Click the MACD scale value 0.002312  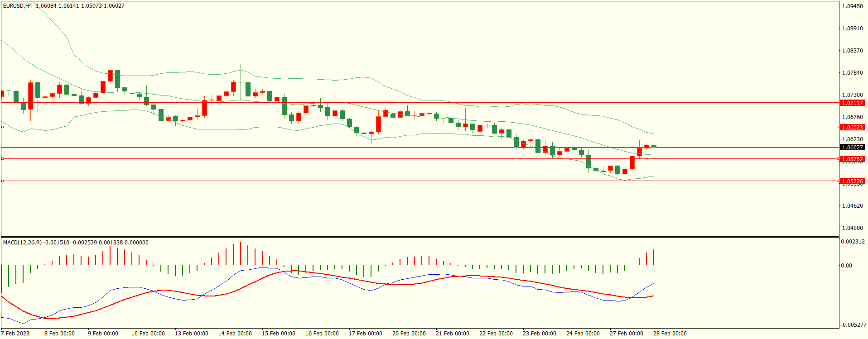click(x=853, y=242)
